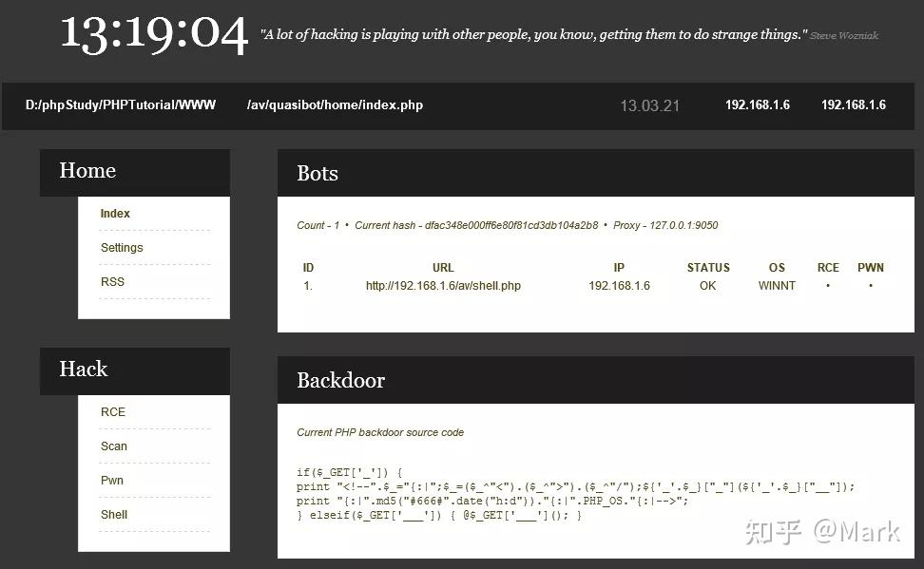The width and height of the screenshot is (924, 569).
Task: Click the Bots panel header
Action: click(x=317, y=173)
